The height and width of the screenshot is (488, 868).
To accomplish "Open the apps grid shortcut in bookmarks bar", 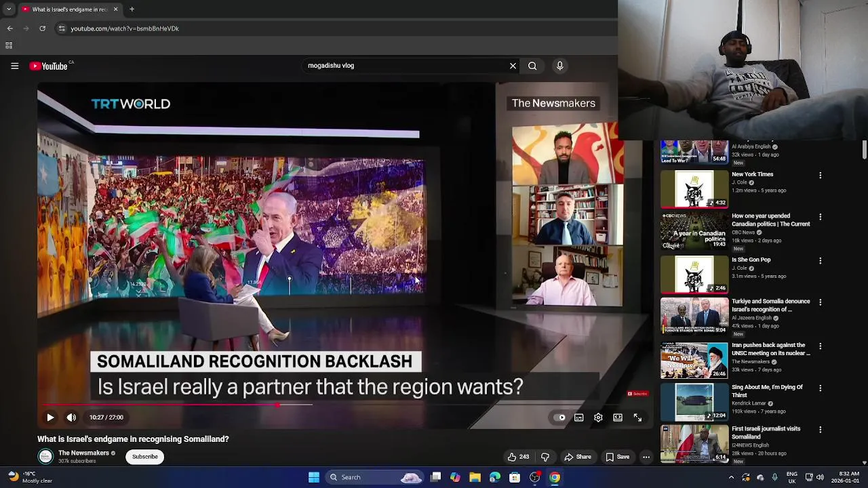I will [9, 45].
